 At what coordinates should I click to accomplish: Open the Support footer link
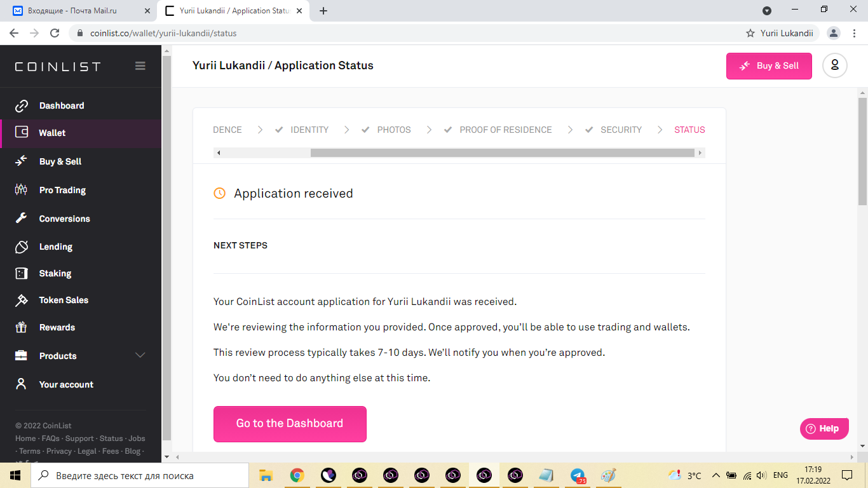79,438
